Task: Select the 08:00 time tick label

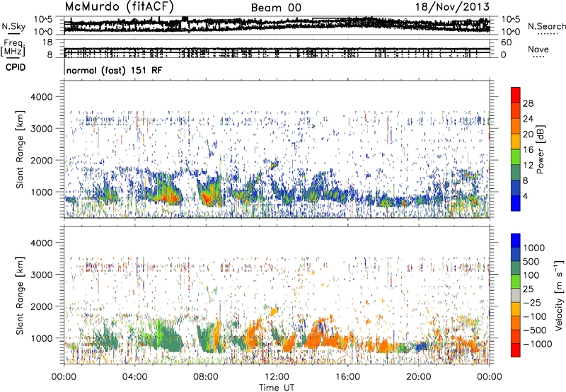Action: pyautogui.click(x=205, y=377)
